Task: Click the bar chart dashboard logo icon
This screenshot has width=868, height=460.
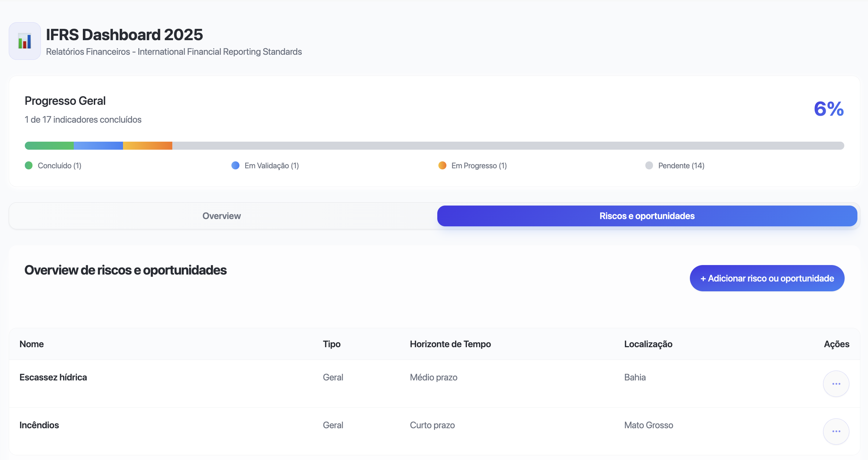Action: [x=25, y=41]
